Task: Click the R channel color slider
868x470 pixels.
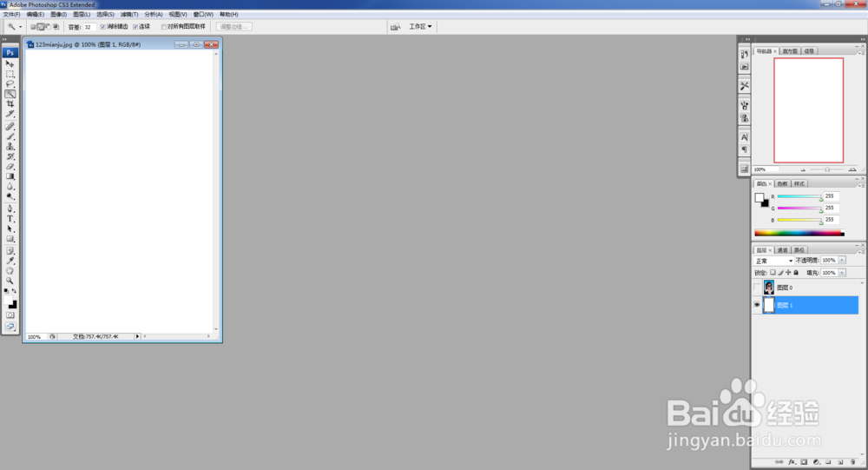Action: (x=799, y=196)
